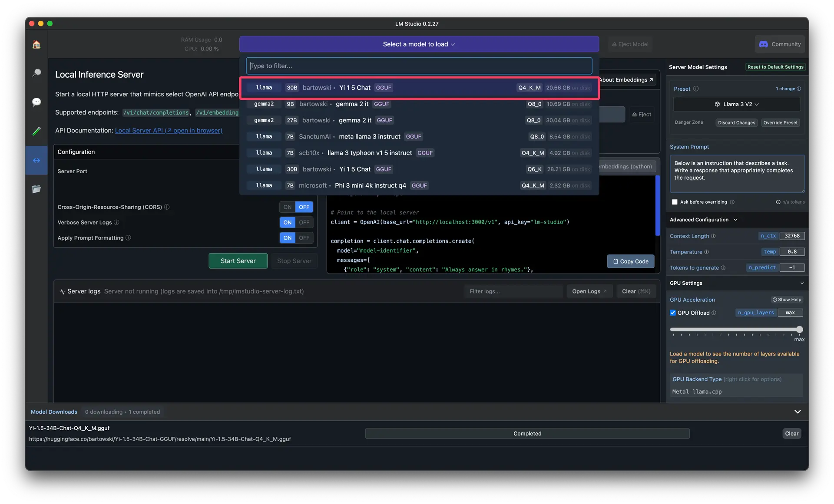Open the AI Chat bubble sidebar icon
The width and height of the screenshot is (834, 504).
[36, 102]
